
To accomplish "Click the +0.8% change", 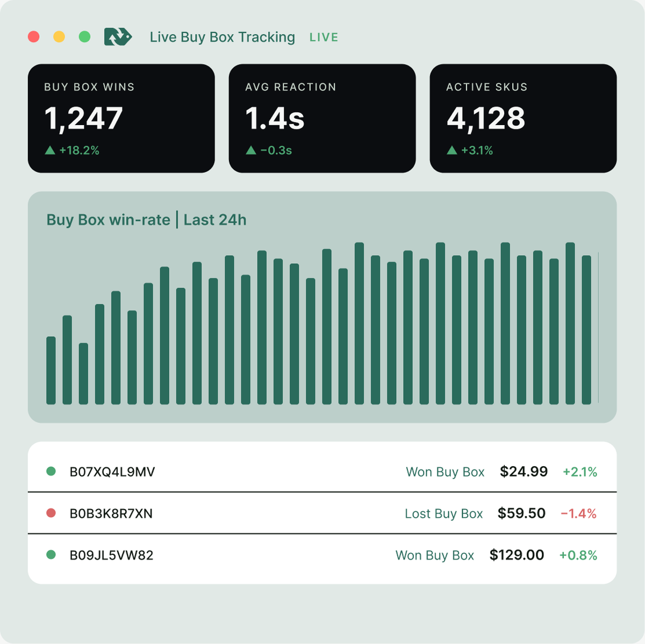I will pyautogui.click(x=578, y=555).
